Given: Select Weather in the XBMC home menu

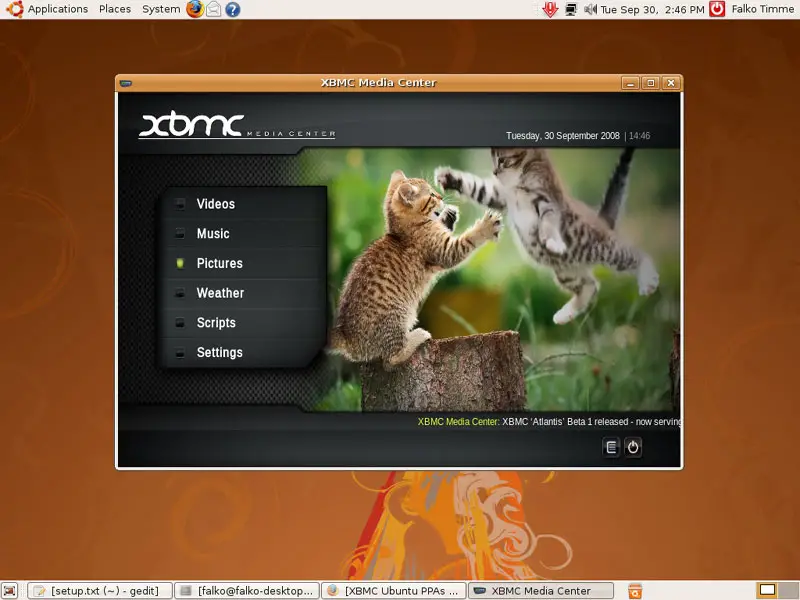Looking at the screenshot, I should coord(245,293).
